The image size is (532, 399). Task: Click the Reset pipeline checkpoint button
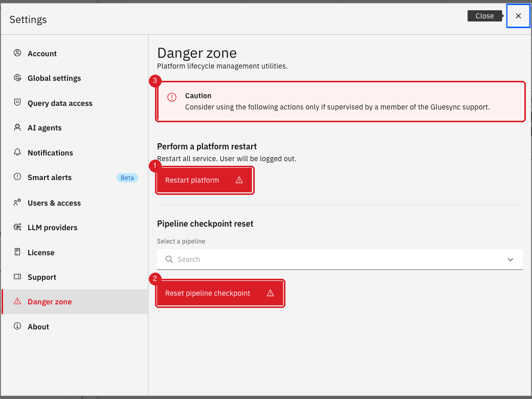[x=220, y=293]
